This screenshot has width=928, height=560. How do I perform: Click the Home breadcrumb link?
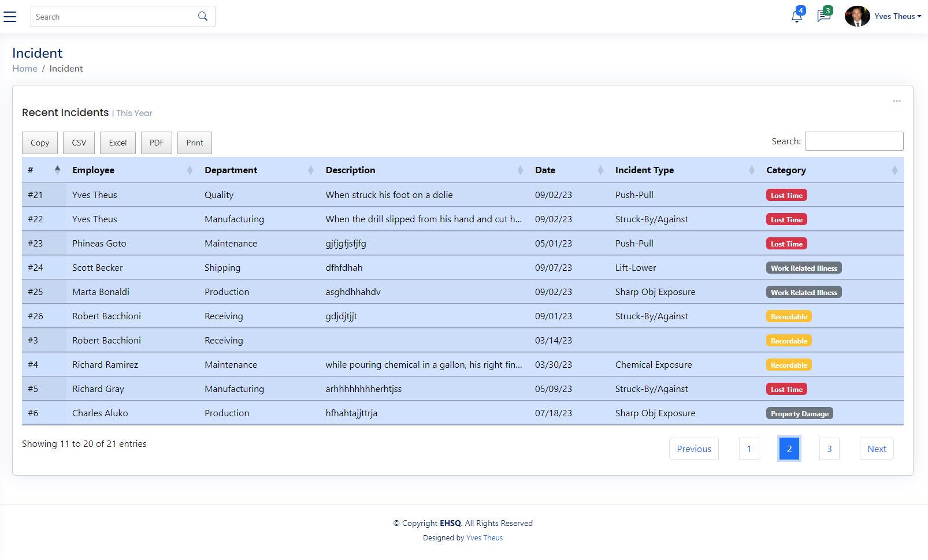click(25, 68)
